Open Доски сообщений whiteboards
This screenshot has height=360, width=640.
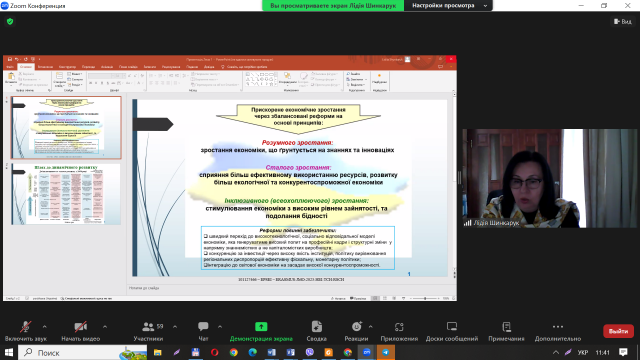[452, 331]
